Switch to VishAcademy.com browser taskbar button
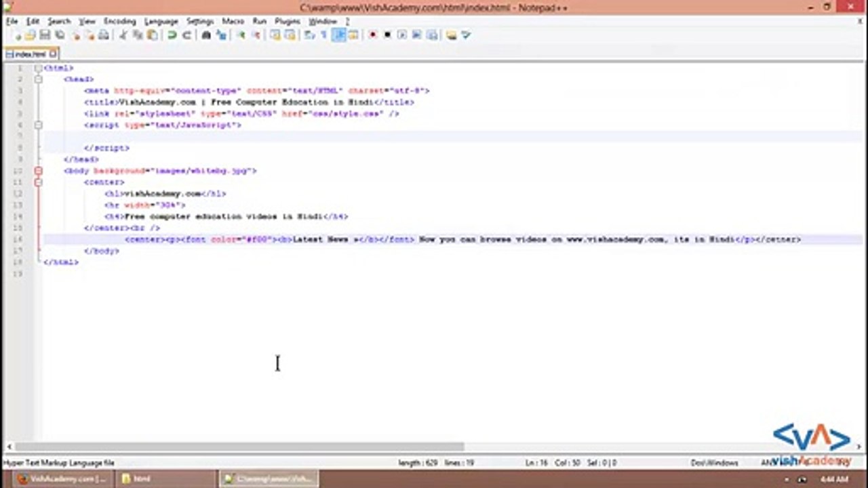This screenshot has height=488, width=868. (62, 479)
